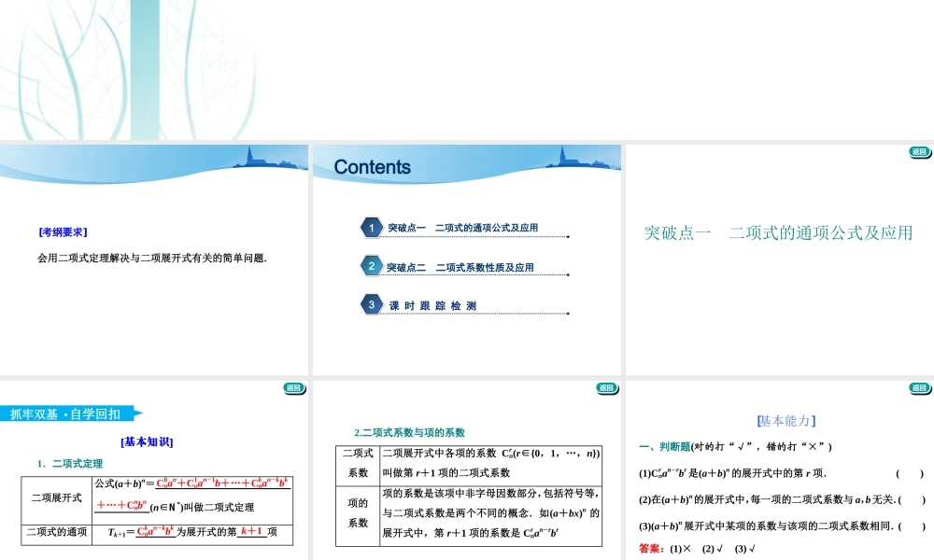Select the [基本知识] heading
This screenshot has width=934, height=560.
[x=145, y=442]
